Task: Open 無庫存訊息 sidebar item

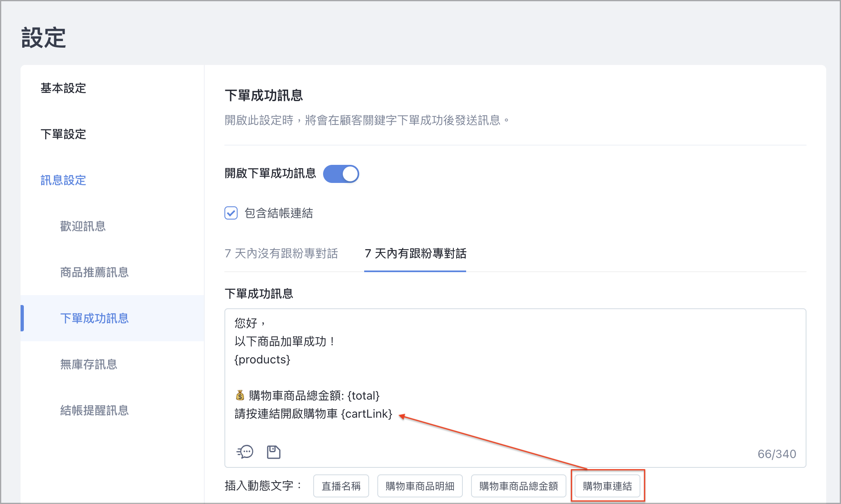Action: (x=89, y=364)
